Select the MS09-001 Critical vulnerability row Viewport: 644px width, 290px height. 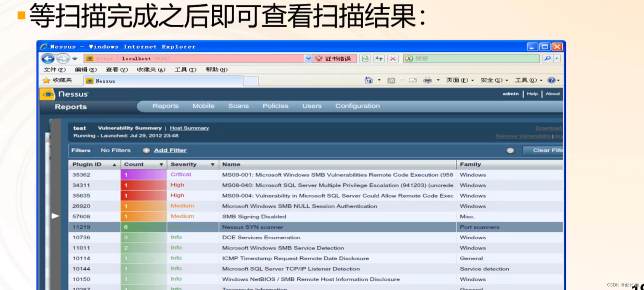coord(316,175)
